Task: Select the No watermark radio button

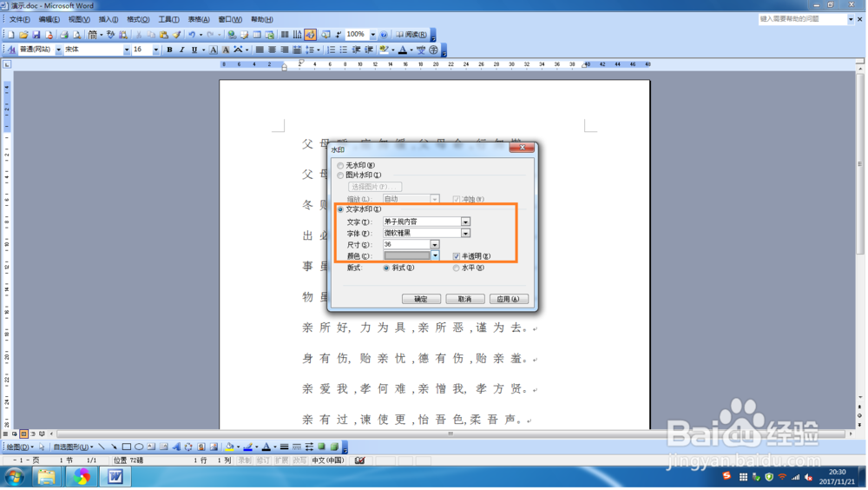Action: [x=340, y=166]
